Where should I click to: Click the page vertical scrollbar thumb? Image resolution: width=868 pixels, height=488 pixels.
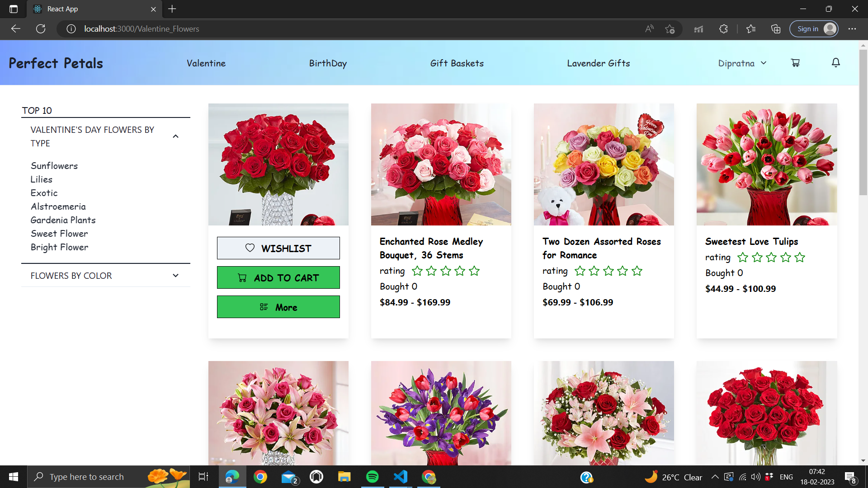[x=863, y=122]
